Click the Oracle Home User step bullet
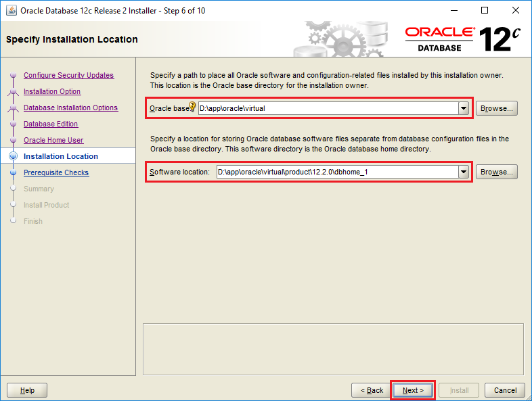 click(x=14, y=140)
